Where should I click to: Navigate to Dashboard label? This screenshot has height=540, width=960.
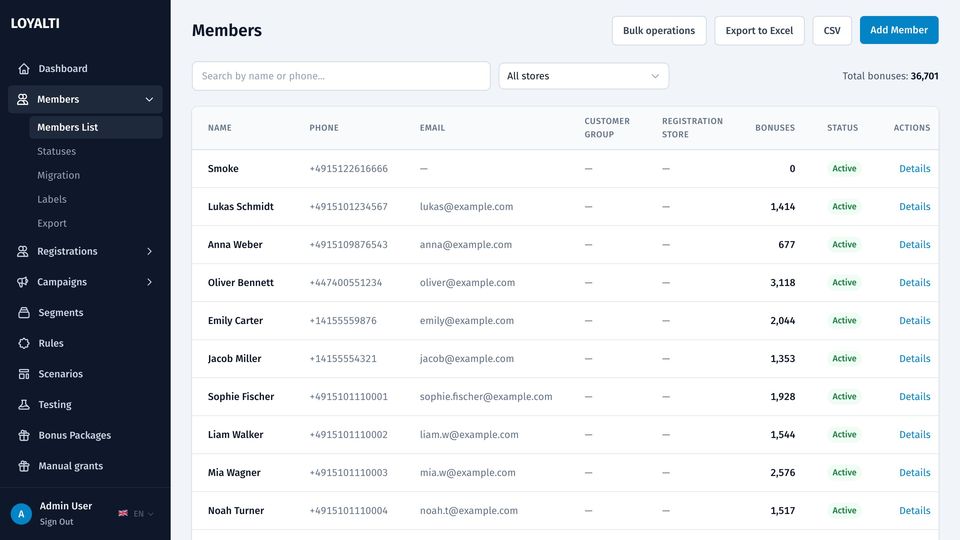[63, 69]
